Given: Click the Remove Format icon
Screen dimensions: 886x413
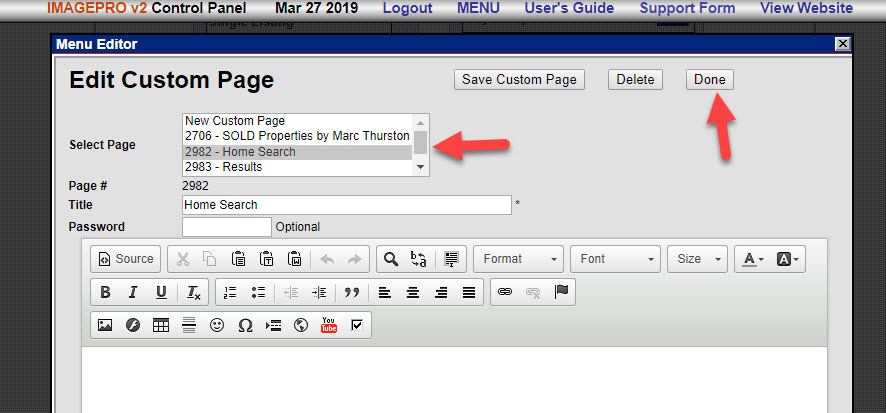Looking at the screenshot, I should [x=194, y=292].
